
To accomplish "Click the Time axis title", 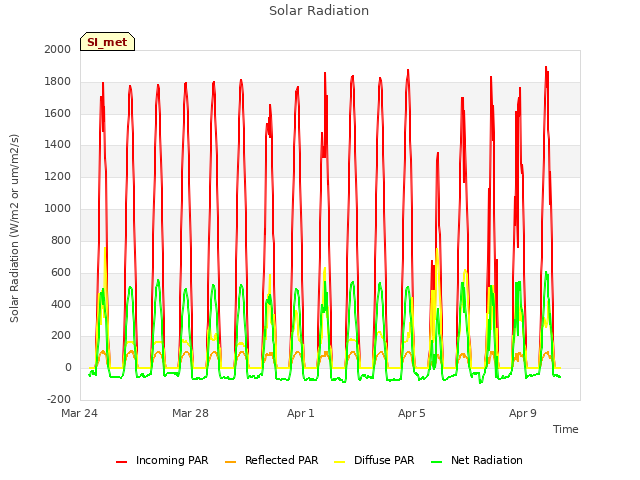I will (566, 429).
